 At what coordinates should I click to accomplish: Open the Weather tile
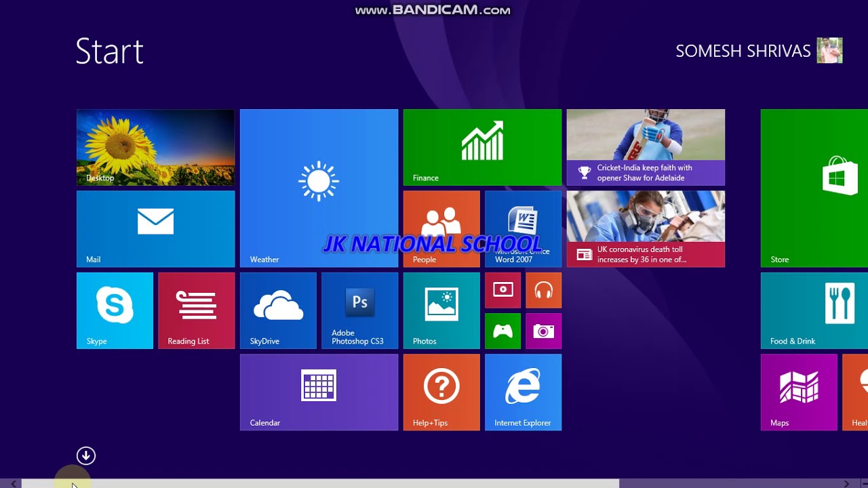(x=319, y=188)
